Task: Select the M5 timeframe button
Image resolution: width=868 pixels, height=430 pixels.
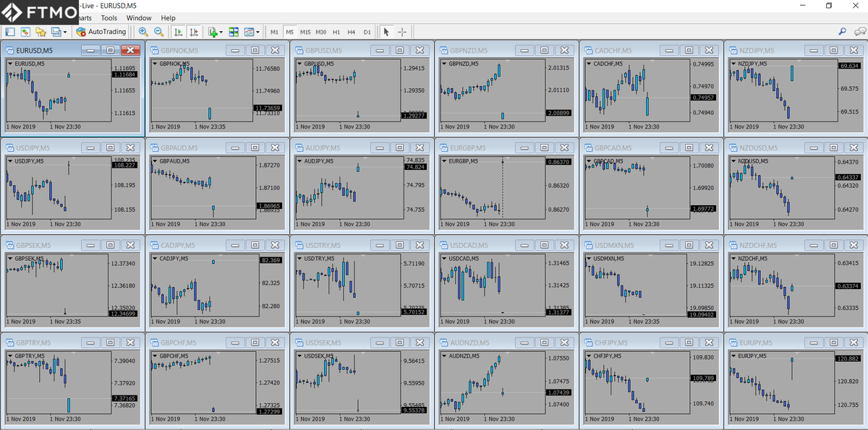Action: [289, 32]
